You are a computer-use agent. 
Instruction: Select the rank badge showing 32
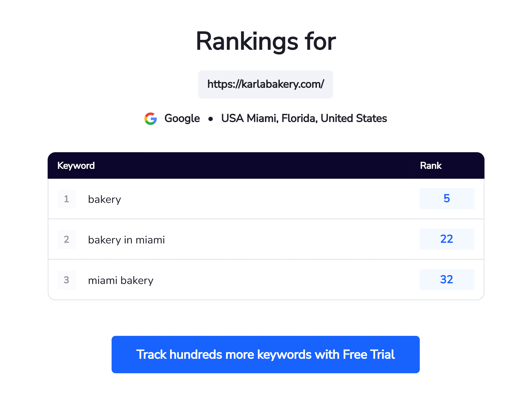coord(447,280)
